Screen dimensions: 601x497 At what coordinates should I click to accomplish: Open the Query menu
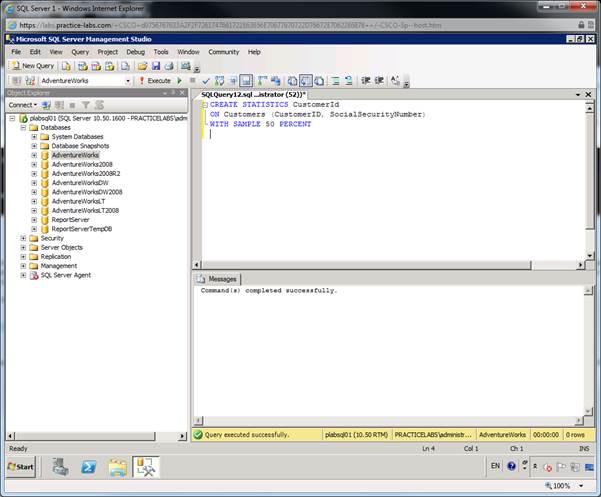(x=80, y=52)
